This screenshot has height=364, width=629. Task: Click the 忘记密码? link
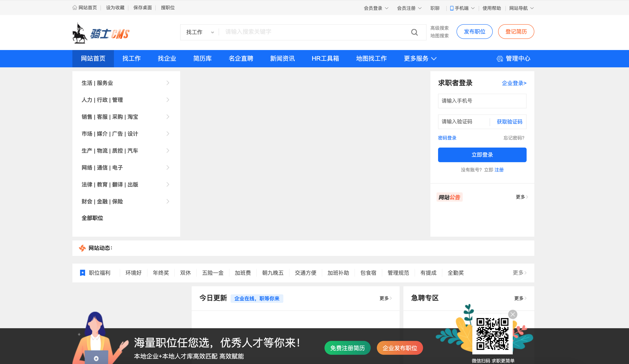click(514, 138)
